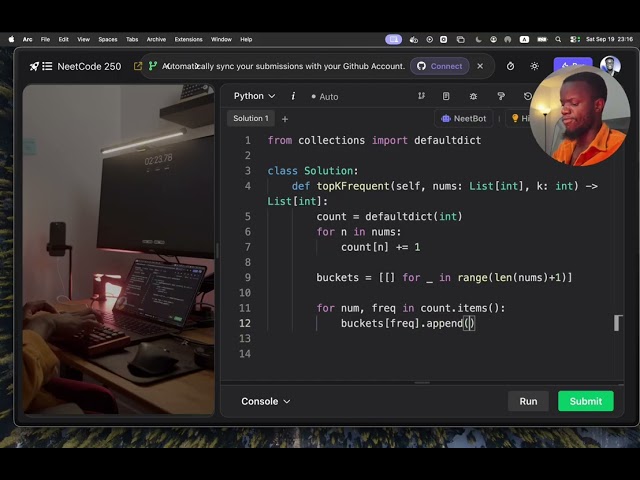The height and width of the screenshot is (480, 640).
Task: Submit the solution
Action: coord(586,402)
